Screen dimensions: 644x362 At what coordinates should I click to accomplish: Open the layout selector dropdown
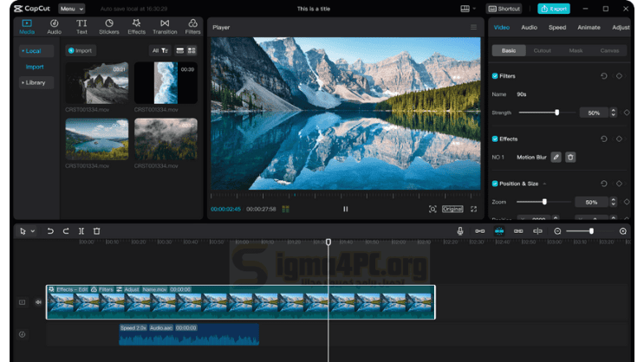pyautogui.click(x=468, y=9)
